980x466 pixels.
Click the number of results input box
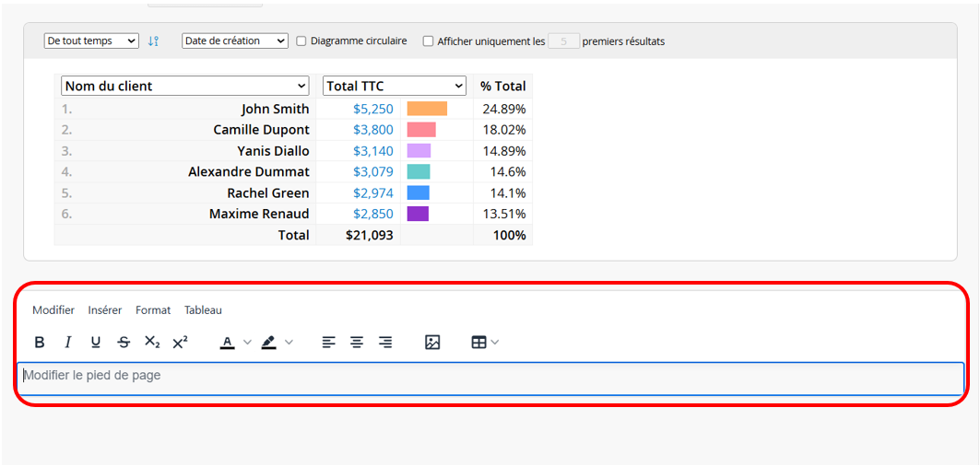click(x=563, y=41)
